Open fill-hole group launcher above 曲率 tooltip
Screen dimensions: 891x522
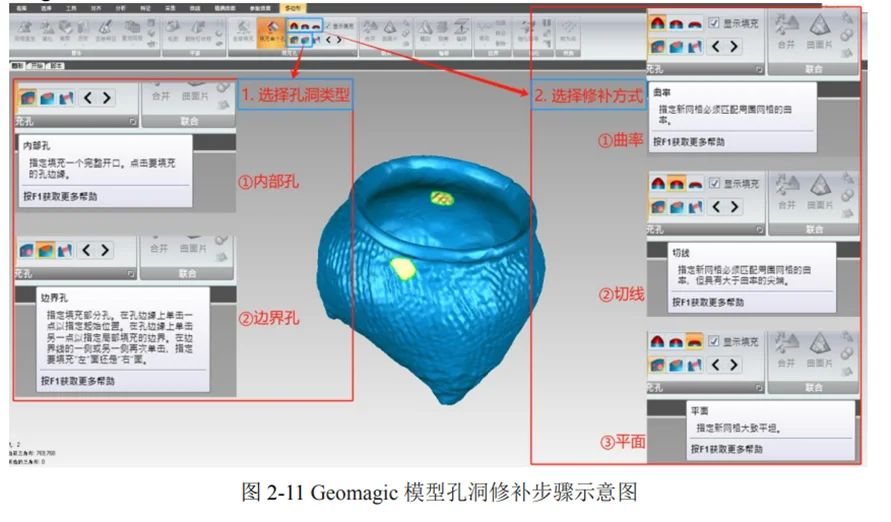(x=759, y=69)
